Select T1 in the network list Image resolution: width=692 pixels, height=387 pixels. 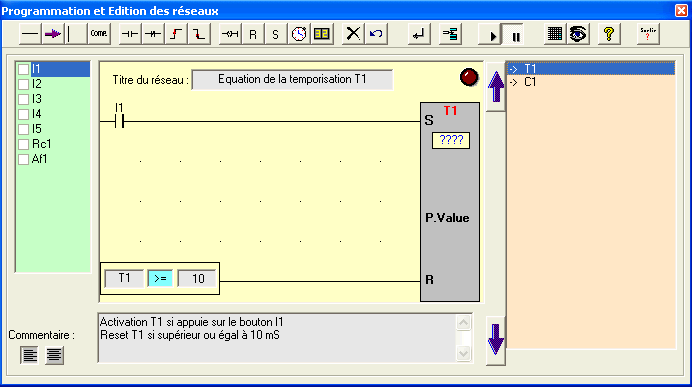pos(591,69)
